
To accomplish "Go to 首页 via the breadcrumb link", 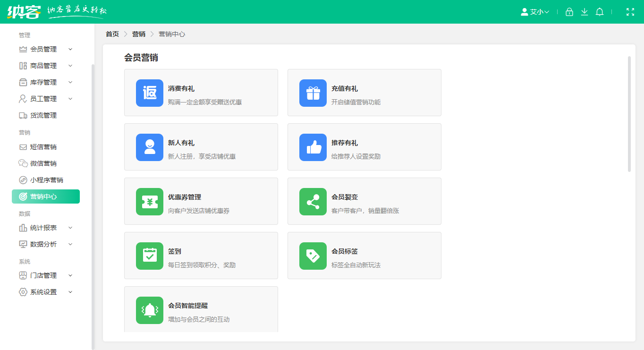I will point(112,34).
